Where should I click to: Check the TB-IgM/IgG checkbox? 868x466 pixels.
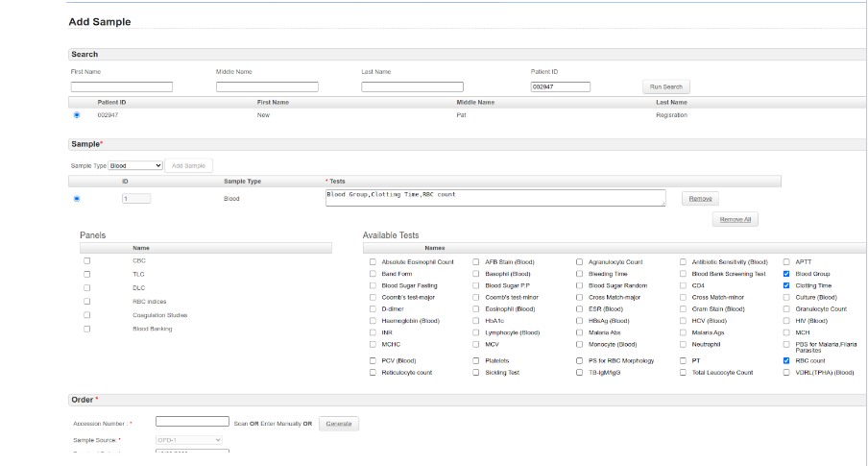click(x=580, y=373)
